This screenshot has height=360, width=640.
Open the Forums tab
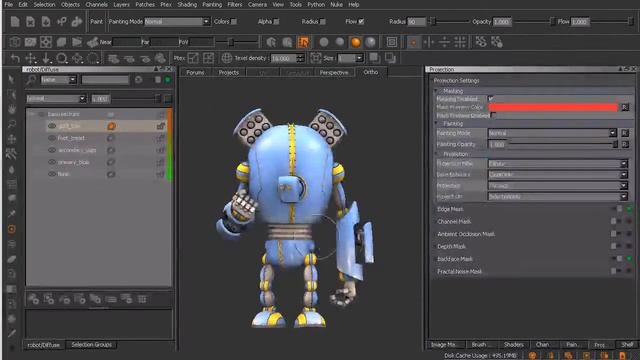point(195,72)
